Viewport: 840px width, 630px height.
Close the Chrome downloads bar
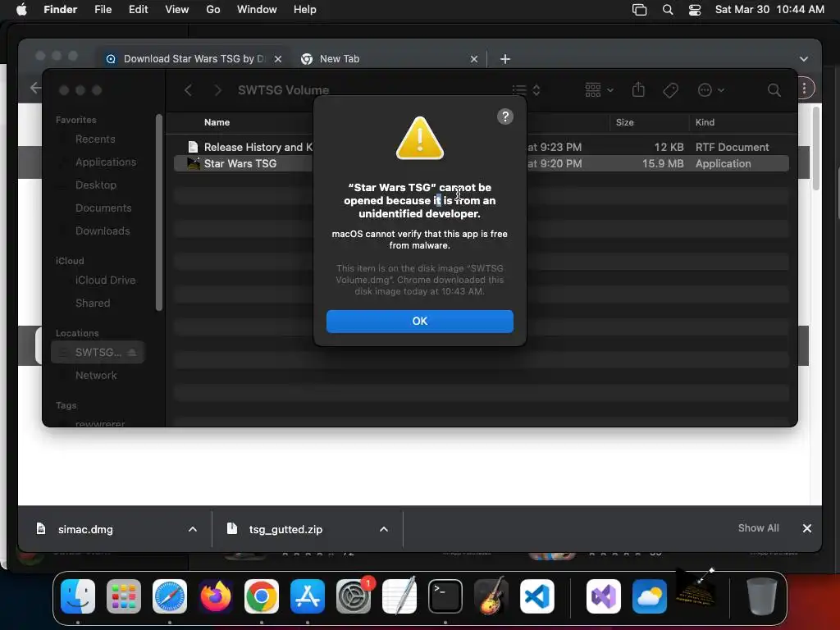tap(807, 528)
